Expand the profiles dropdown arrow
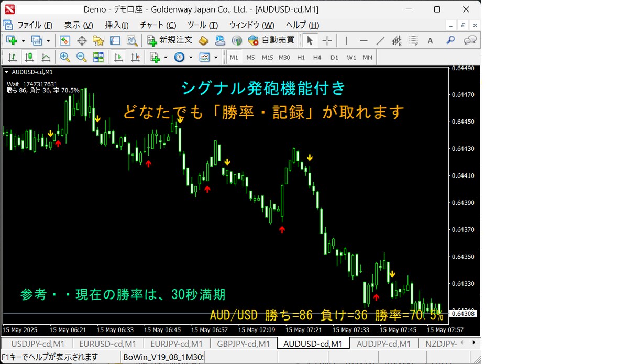Image resolution: width=639 pixels, height=364 pixels. (x=48, y=40)
